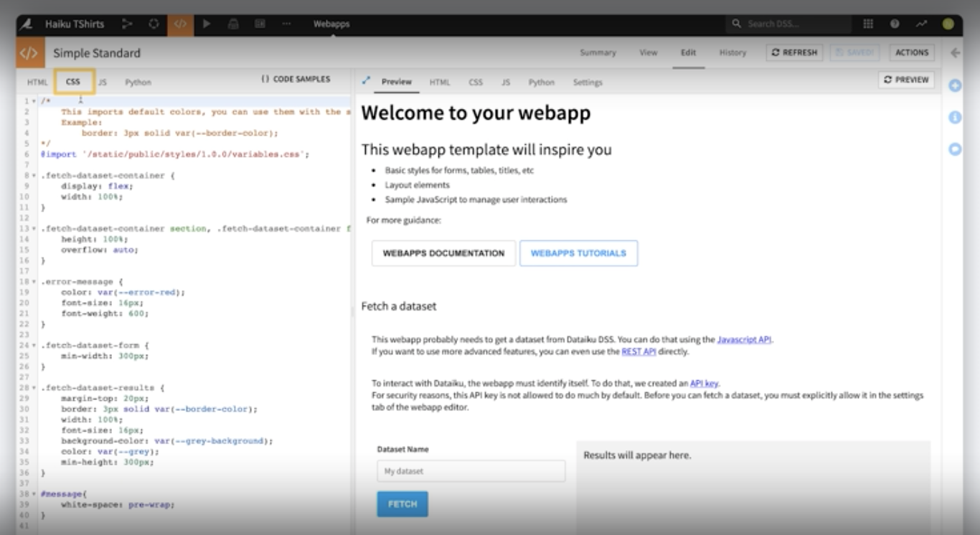Click the Simple Standard webapp title
Viewport: 980px width, 535px height.
click(x=97, y=53)
